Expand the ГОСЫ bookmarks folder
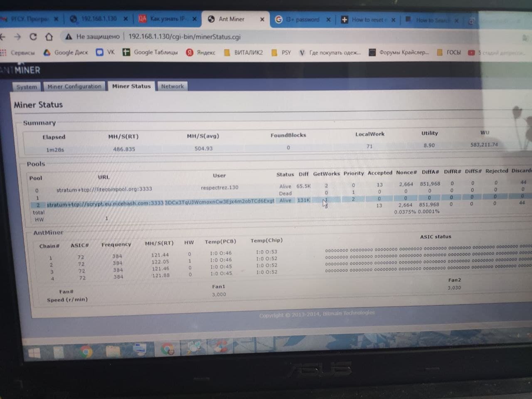Image resolution: width=532 pixels, height=399 pixels. coord(449,52)
